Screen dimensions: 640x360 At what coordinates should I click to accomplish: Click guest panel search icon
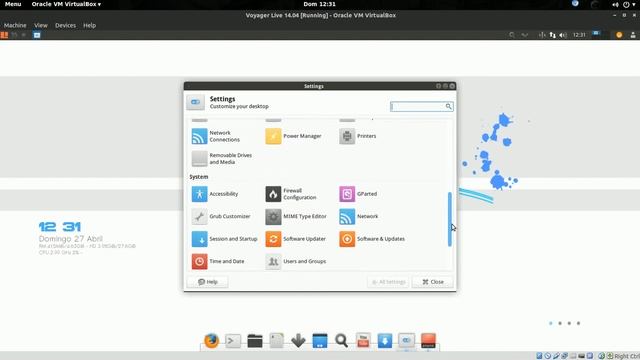tap(511, 35)
